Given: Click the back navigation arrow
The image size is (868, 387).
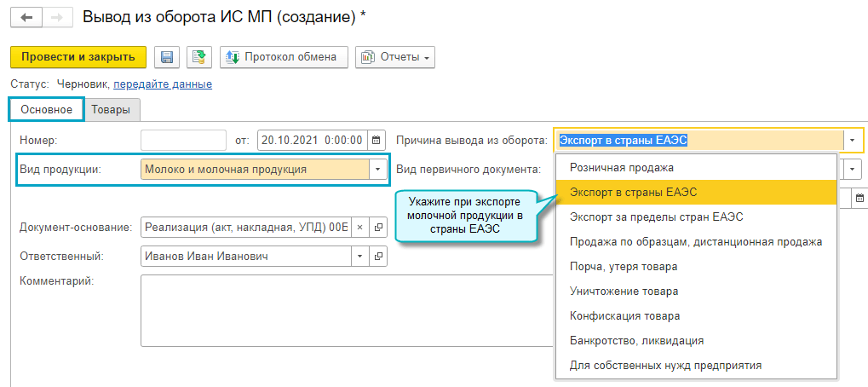Looking at the screenshot, I should pos(26,17).
